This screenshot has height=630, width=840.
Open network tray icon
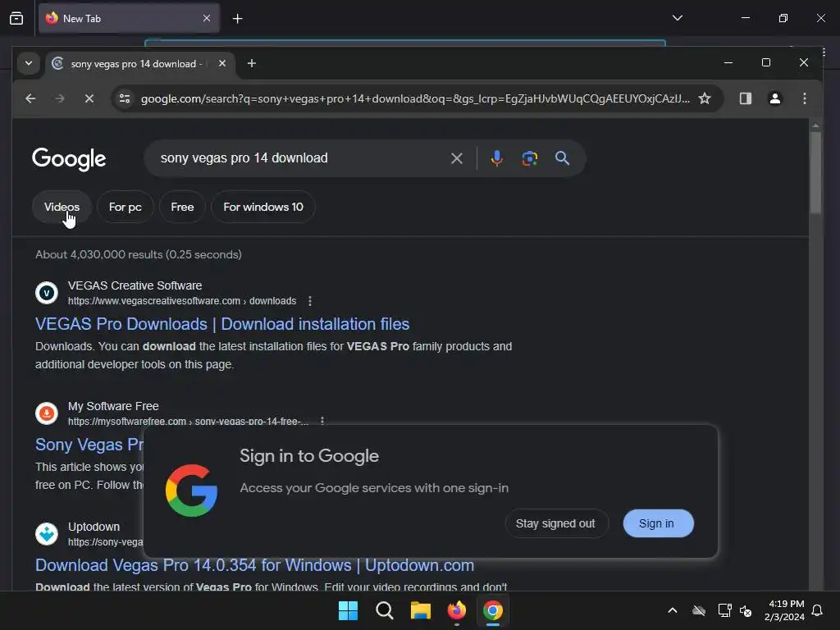tap(724, 610)
